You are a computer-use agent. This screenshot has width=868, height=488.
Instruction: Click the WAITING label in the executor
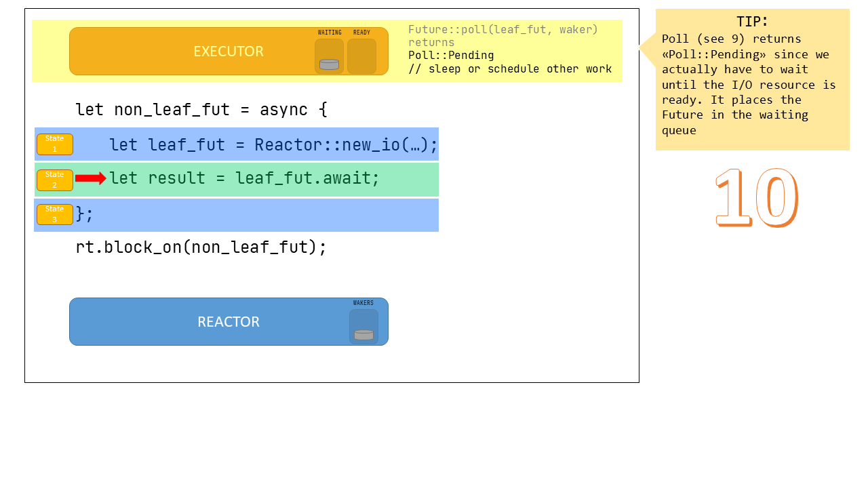330,33
